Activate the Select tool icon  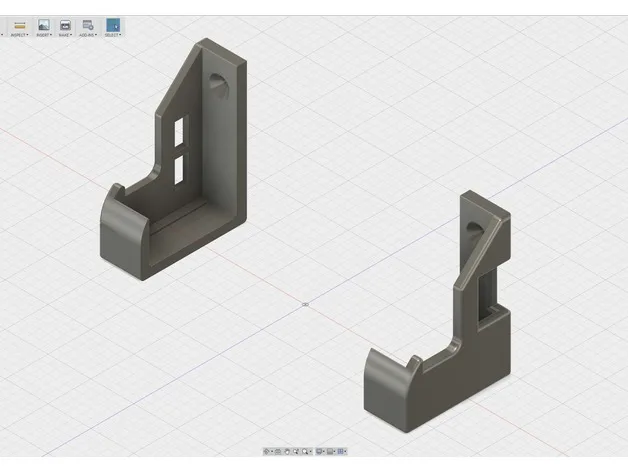tap(113, 25)
